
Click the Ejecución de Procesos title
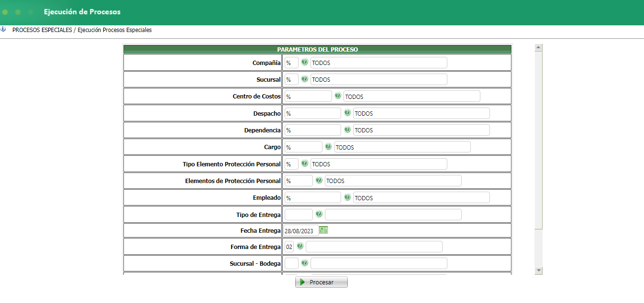click(x=82, y=11)
